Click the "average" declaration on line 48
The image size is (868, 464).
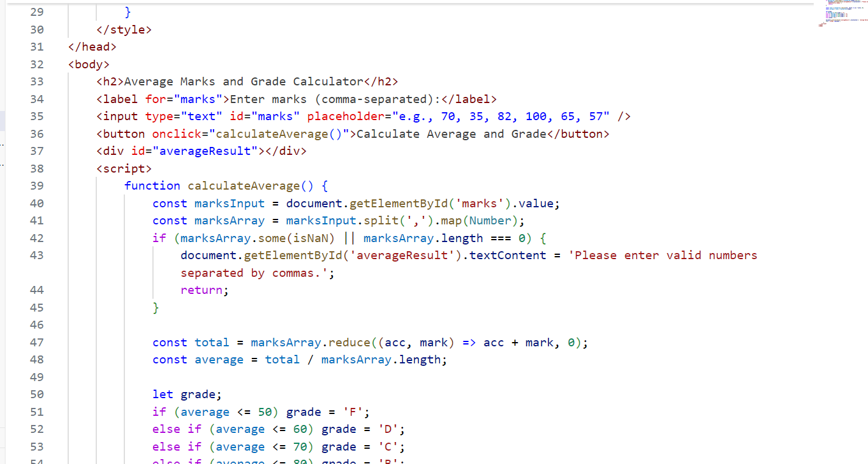click(219, 360)
